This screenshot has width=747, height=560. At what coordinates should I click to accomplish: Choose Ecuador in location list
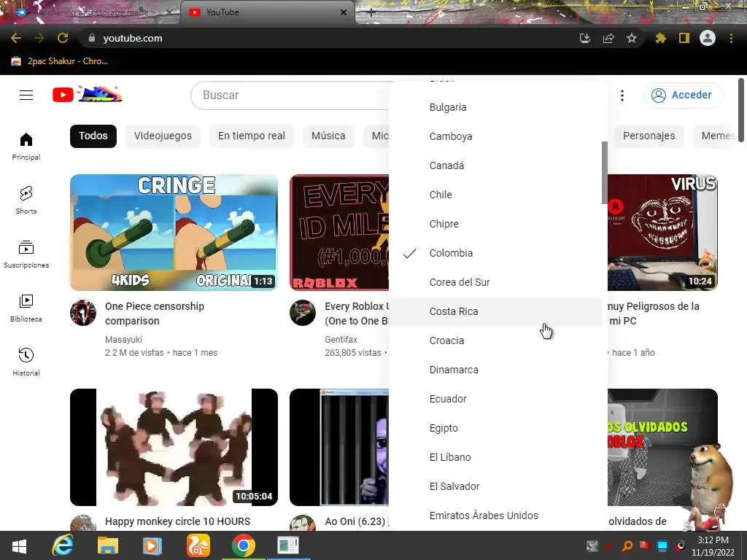coord(495,399)
